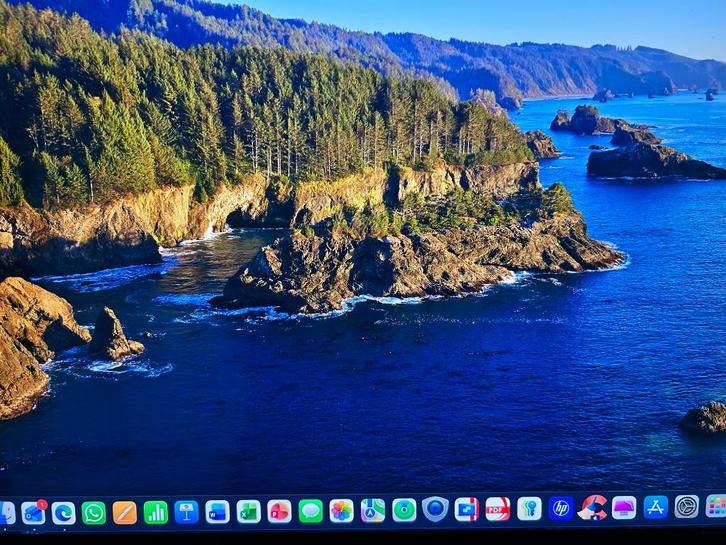Open the Find My app
Image resolution: width=726 pixels, height=545 pixels.
click(x=404, y=510)
